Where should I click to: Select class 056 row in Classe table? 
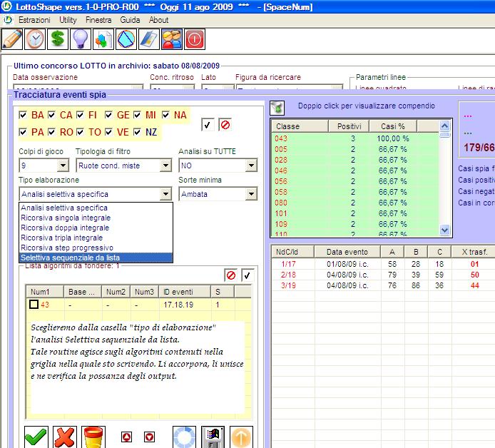click(355, 181)
